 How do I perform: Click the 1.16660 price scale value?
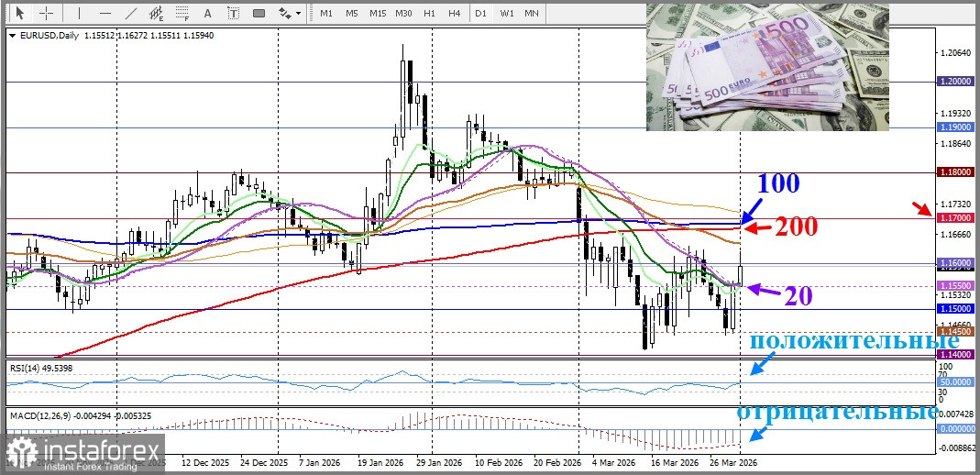coord(953,235)
